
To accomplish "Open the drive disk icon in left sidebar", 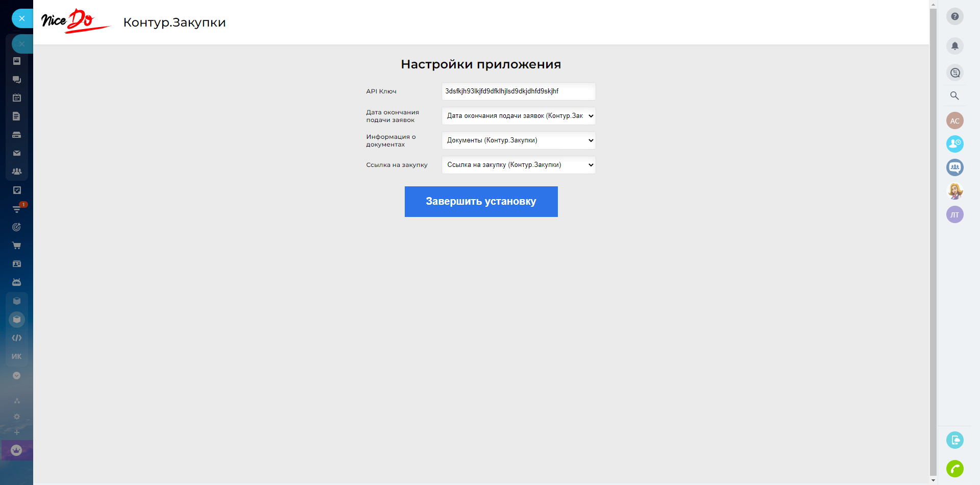I will tap(17, 135).
